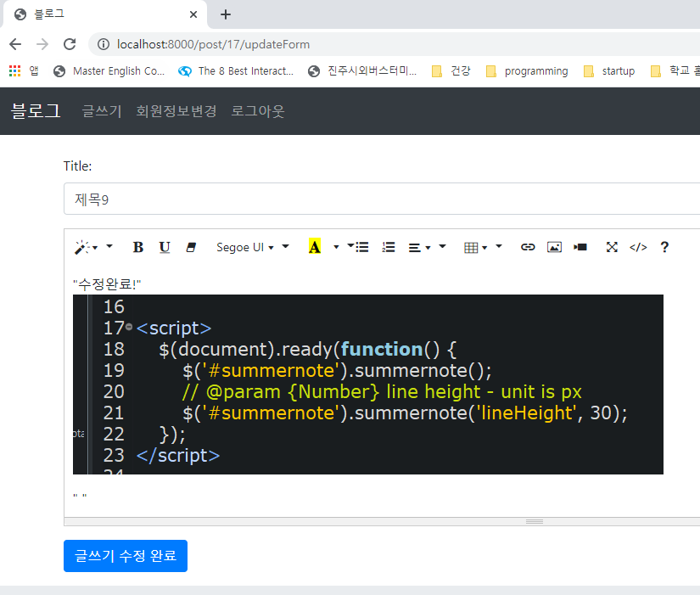This screenshot has height=595, width=700.
Task: Toggle code view in the editor
Action: coord(638,247)
